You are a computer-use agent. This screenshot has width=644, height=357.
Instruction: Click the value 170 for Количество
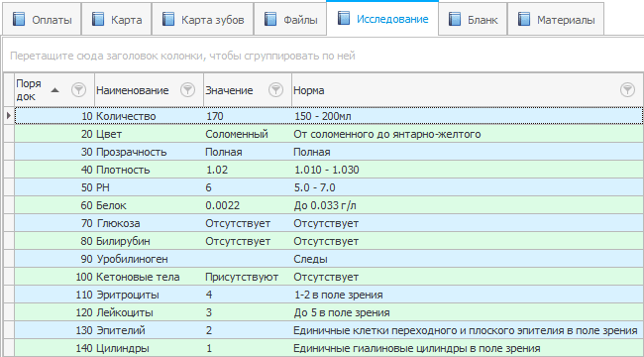[x=214, y=116]
